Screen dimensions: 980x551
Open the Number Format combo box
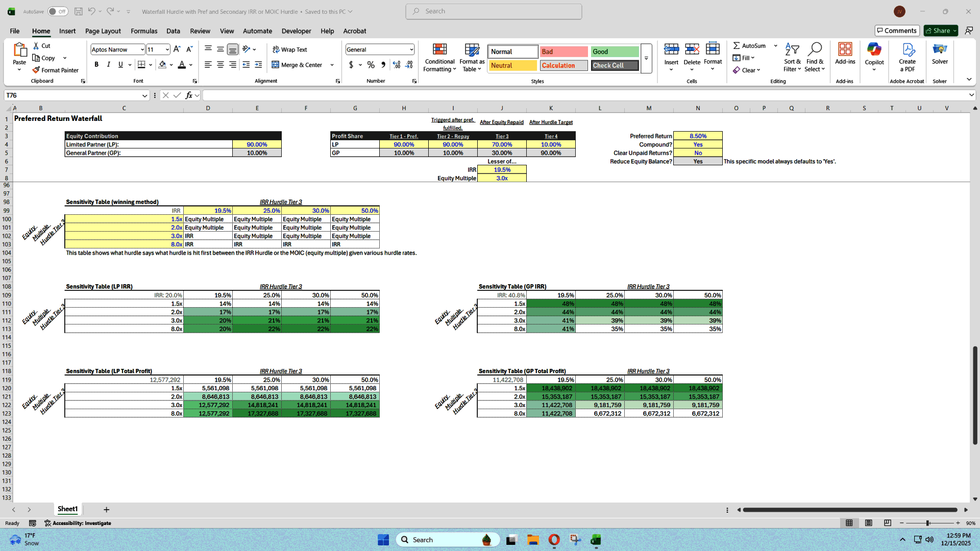point(380,49)
